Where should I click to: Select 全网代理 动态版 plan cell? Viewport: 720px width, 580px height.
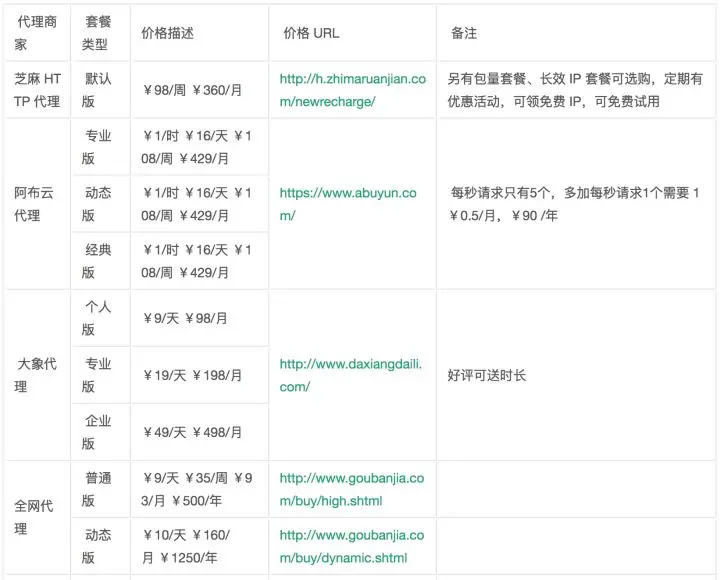101,546
